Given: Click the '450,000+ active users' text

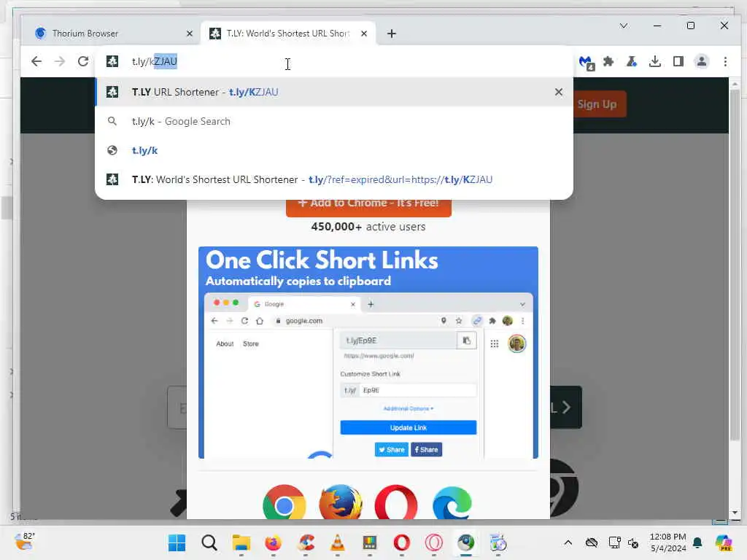Looking at the screenshot, I should [x=368, y=227].
